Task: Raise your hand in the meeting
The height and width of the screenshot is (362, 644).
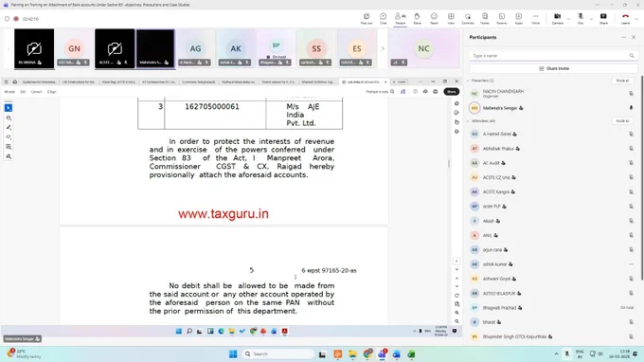Action: (417, 19)
